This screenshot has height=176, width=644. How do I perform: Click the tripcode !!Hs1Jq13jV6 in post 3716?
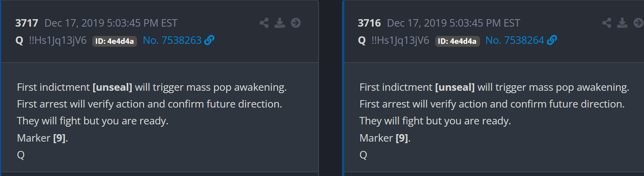tap(400, 40)
